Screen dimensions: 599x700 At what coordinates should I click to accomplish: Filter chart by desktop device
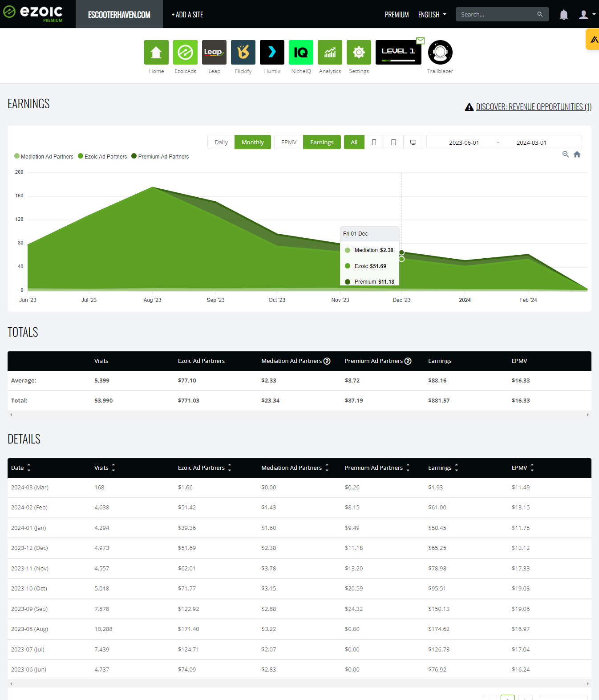(x=413, y=142)
